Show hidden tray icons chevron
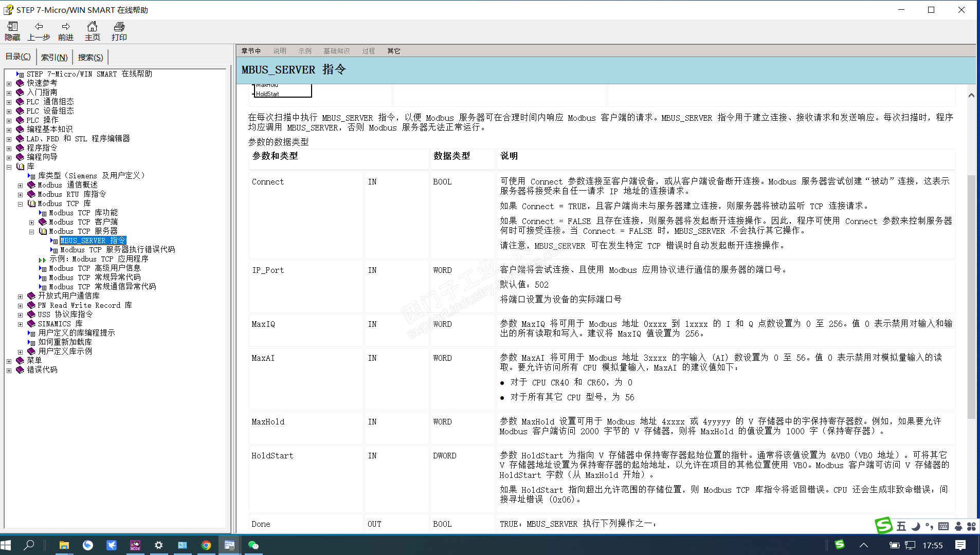 [864, 545]
